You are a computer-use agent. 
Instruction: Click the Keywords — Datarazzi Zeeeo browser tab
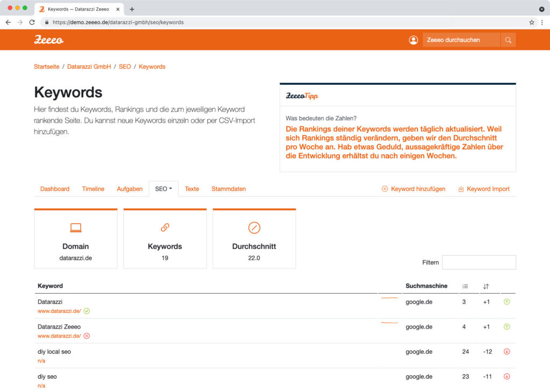pos(79,9)
